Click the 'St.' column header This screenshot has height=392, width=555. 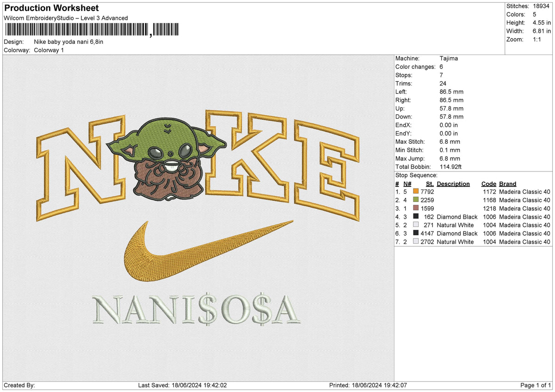[430, 184]
